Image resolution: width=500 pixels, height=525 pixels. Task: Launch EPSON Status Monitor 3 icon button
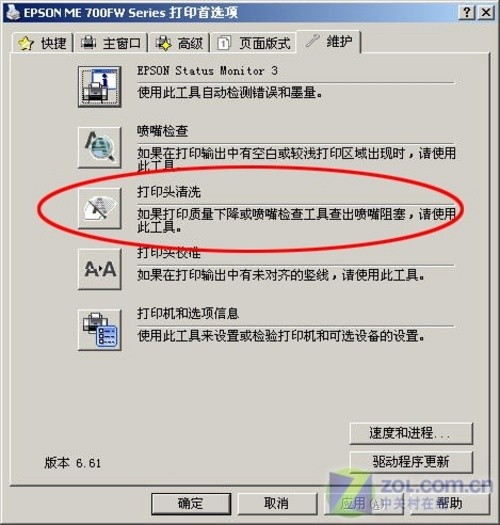[x=99, y=86]
